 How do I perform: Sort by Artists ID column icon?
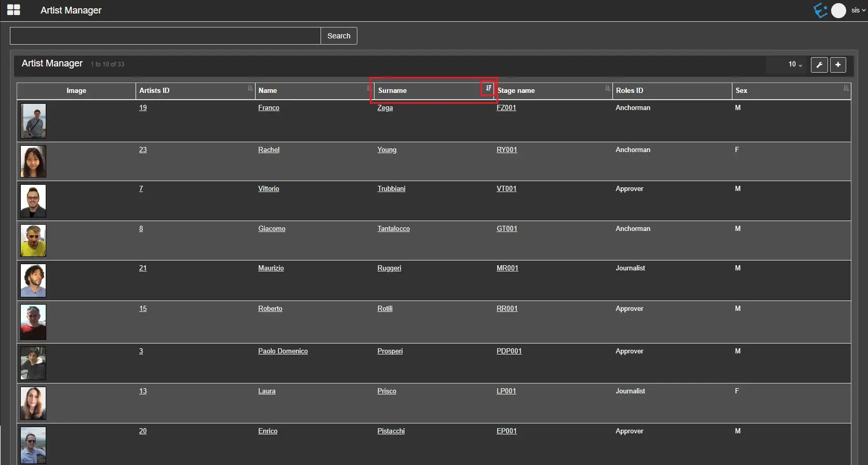pyautogui.click(x=250, y=88)
